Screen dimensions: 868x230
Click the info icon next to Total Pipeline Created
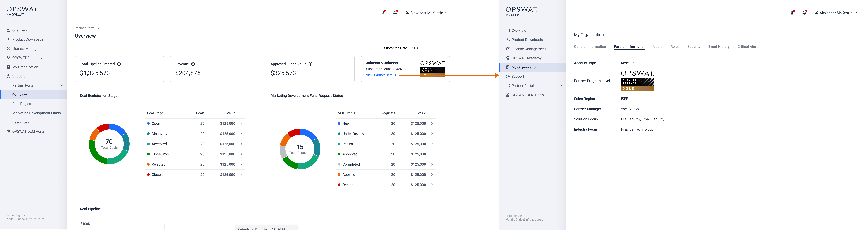pos(119,64)
